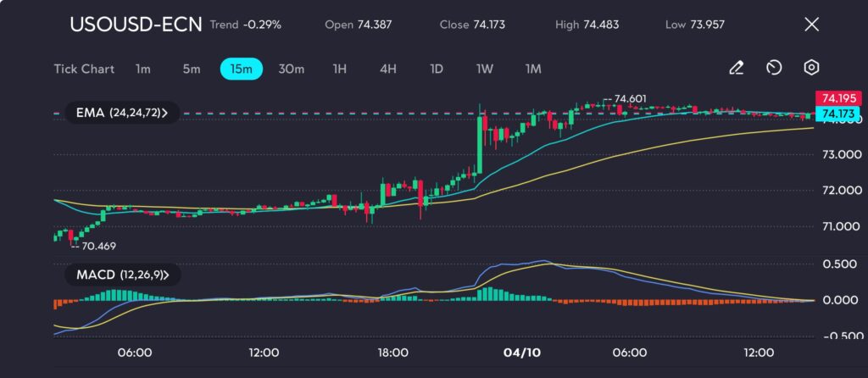
Task: Select the 30m interval tab
Action: coord(291,69)
